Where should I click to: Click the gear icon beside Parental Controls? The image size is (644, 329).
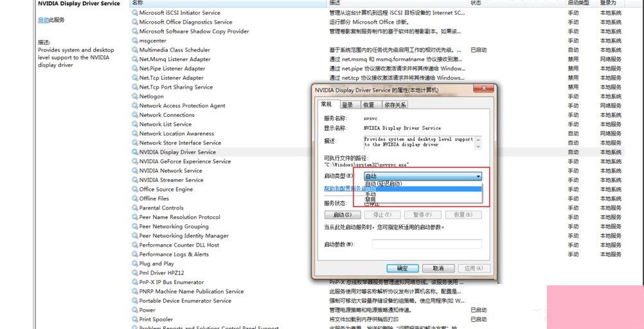[x=135, y=208]
